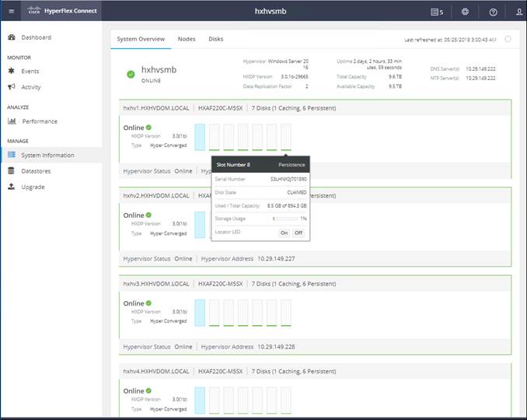Switch to the Disks tab

[x=216, y=39]
